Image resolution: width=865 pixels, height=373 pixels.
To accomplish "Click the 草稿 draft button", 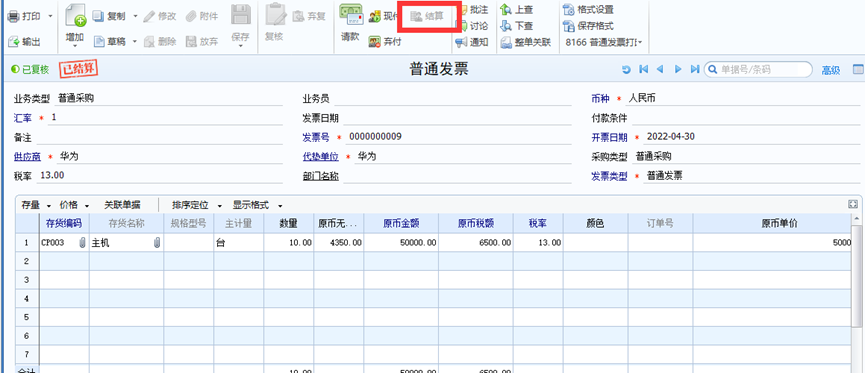I will tap(109, 42).
